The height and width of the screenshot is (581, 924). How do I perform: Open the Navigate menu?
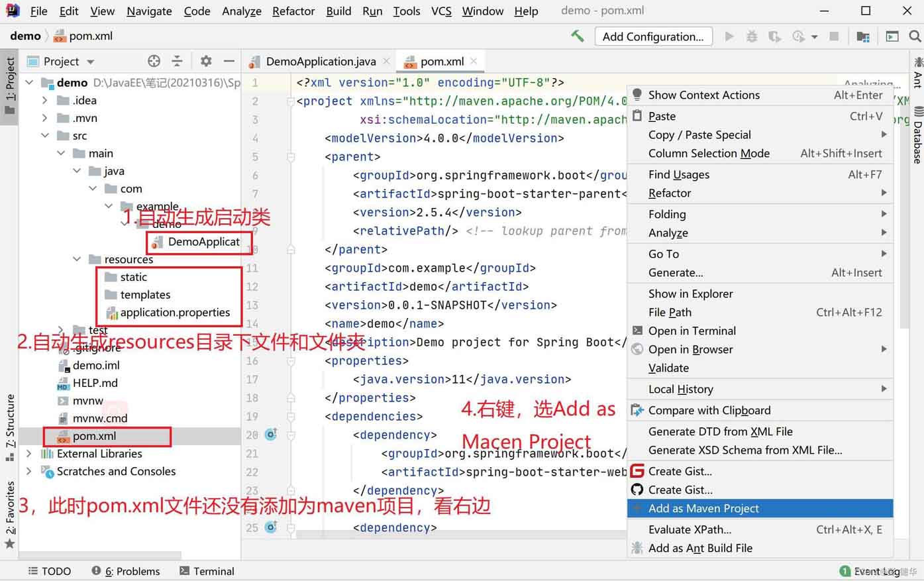[x=149, y=11]
